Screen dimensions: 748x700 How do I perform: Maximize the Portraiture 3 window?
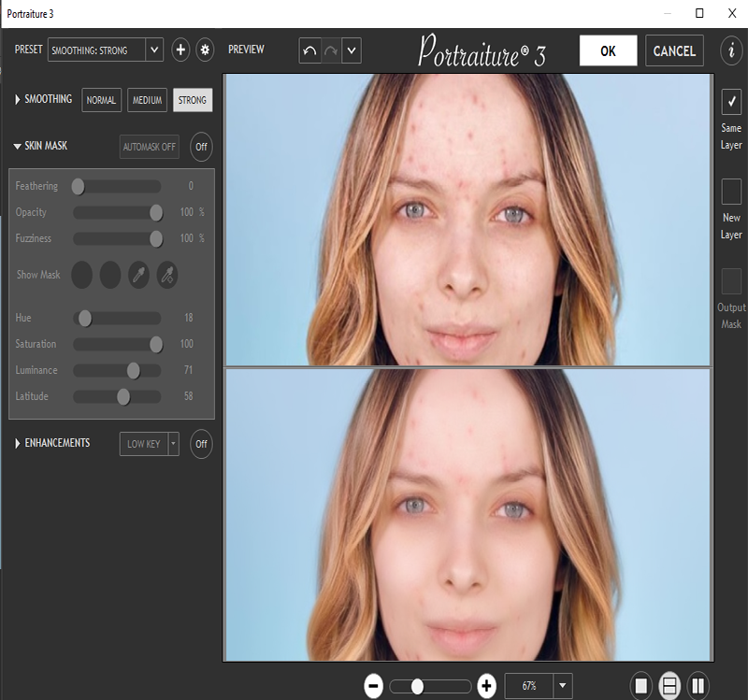[x=699, y=13]
